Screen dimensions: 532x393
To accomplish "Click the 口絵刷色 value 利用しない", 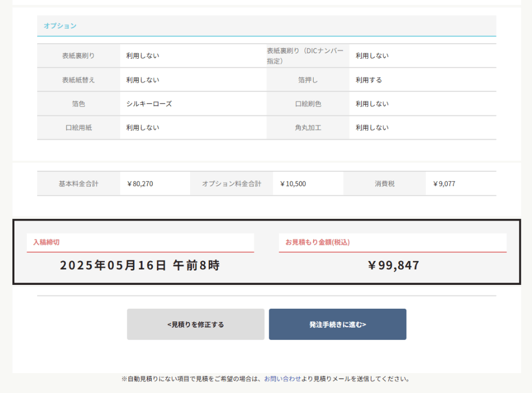I will click(372, 104).
